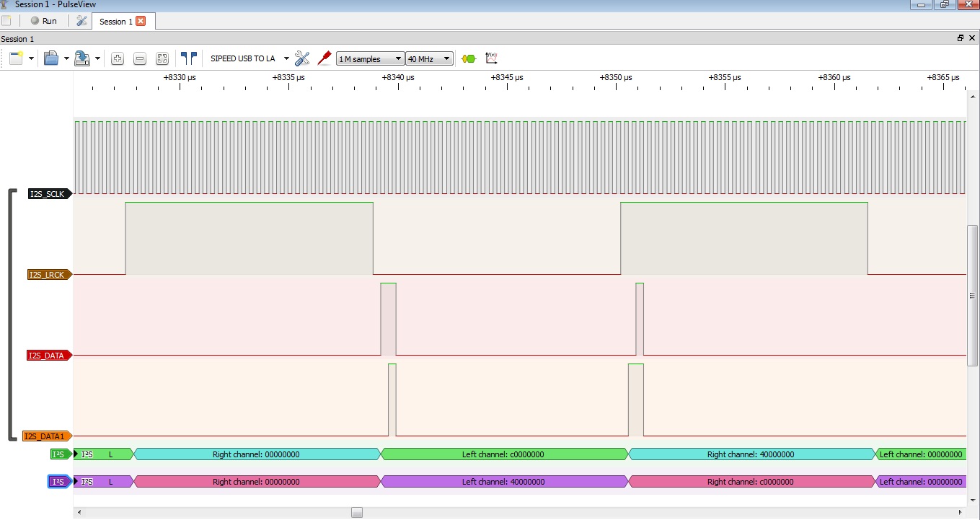
Task: Expand the SIPEED USB TO LA device list
Action: (x=286, y=59)
